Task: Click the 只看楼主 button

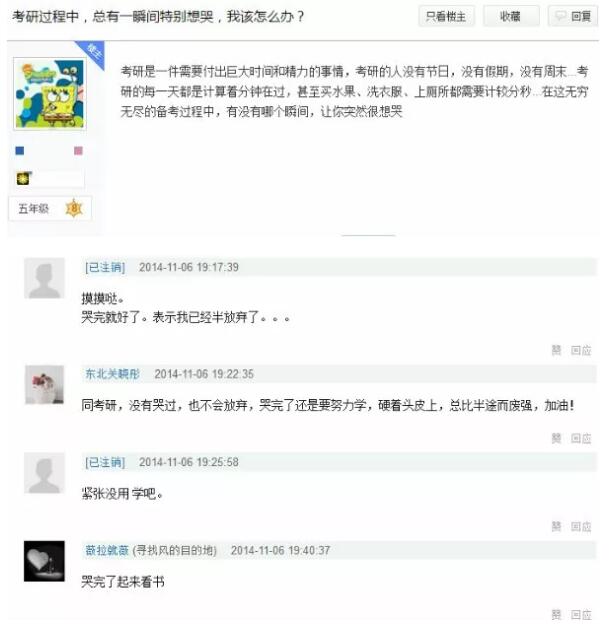Action: tap(446, 17)
